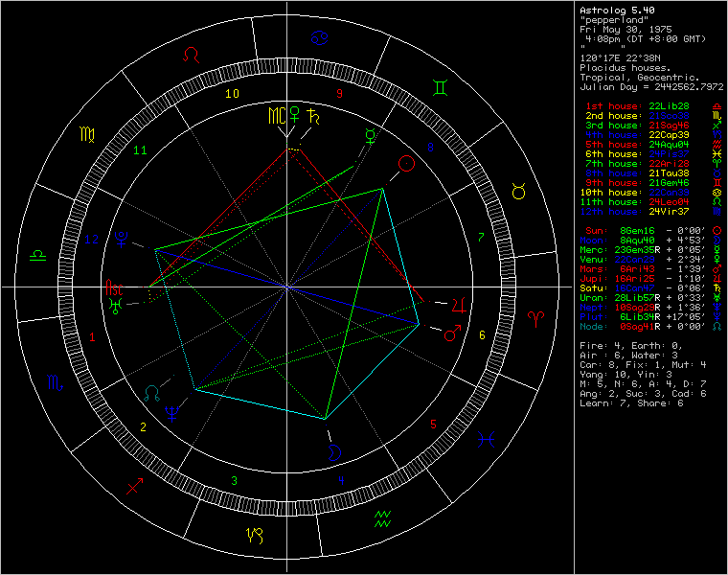Select the blue Scorpio glyph on the zodiac ring

coord(55,382)
